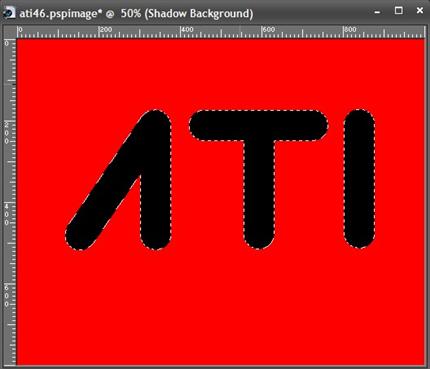Click the 600 mark on vertical ruler
The height and width of the screenshot is (369, 430).
[7, 296]
